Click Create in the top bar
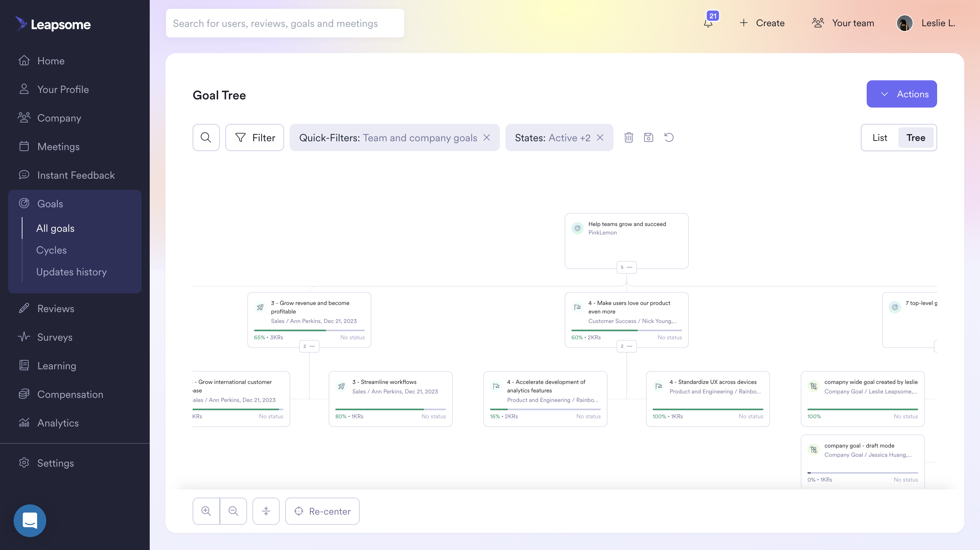This screenshot has width=980, height=550. point(762,23)
